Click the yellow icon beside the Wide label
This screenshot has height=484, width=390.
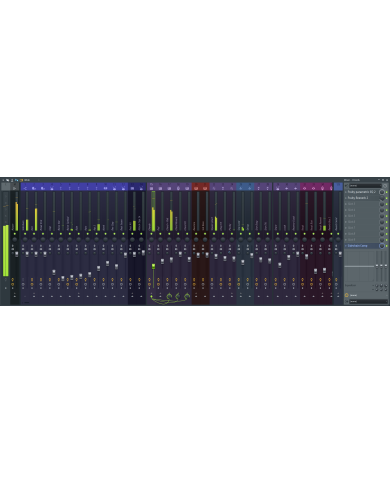[x=21, y=180]
